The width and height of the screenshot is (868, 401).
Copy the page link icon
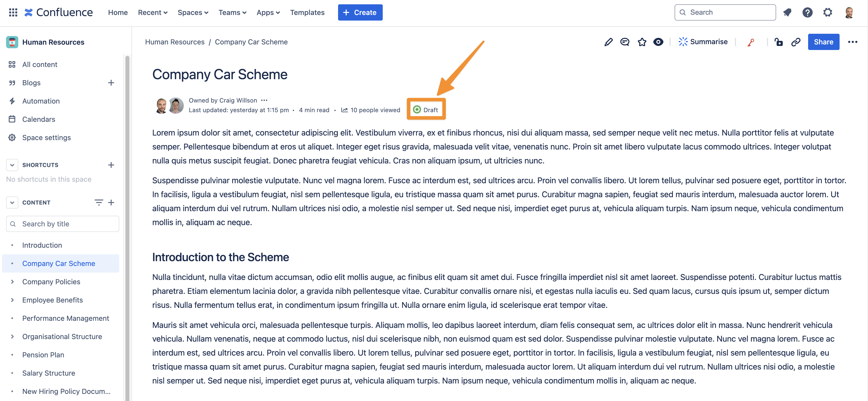[x=796, y=42]
